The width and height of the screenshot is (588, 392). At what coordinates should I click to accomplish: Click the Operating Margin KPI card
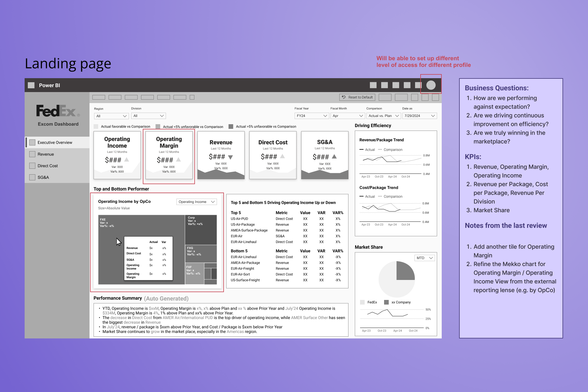pos(169,155)
